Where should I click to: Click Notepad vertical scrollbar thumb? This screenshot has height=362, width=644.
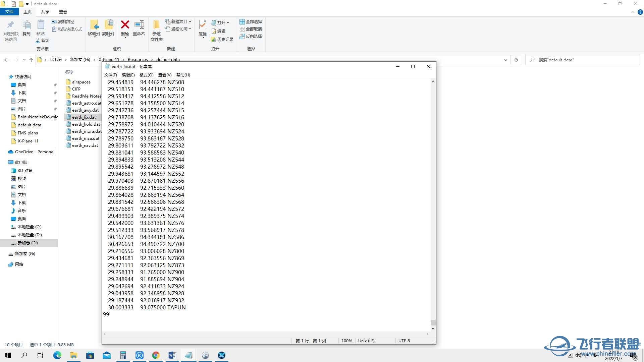click(433, 322)
